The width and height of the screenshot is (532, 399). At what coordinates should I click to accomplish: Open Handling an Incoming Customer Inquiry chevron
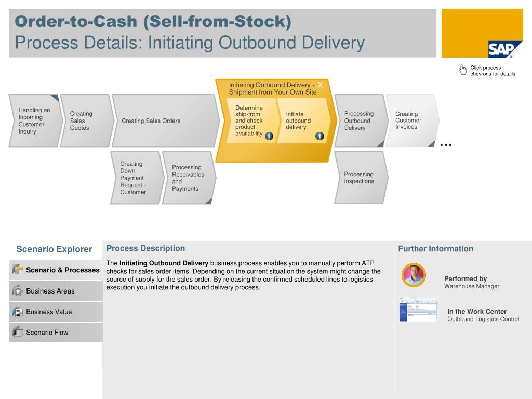(35, 121)
